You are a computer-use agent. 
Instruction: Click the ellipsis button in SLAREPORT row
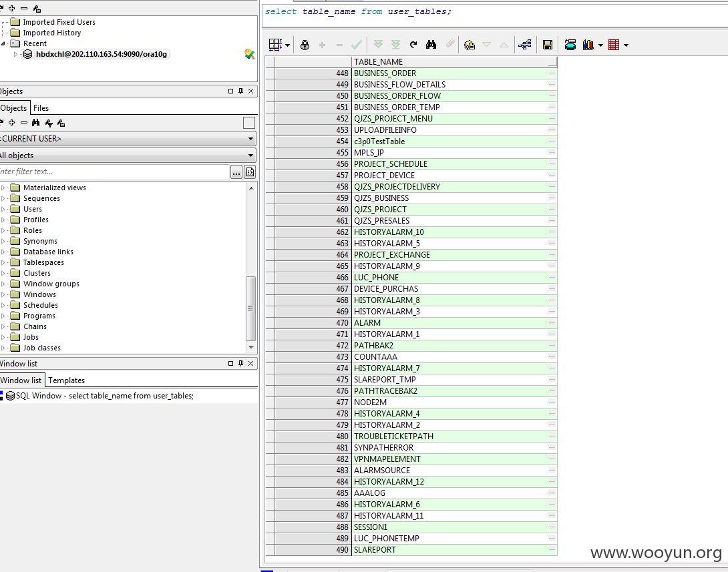[552, 549]
